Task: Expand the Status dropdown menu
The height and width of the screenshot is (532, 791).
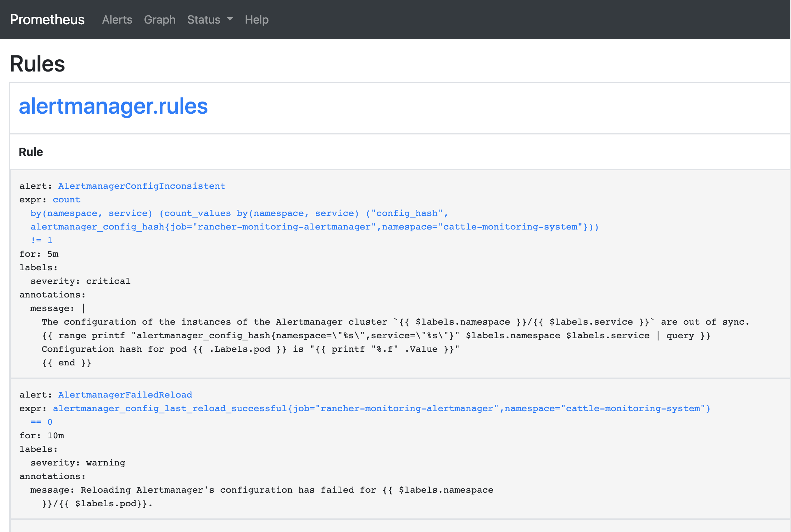Action: 208,20
